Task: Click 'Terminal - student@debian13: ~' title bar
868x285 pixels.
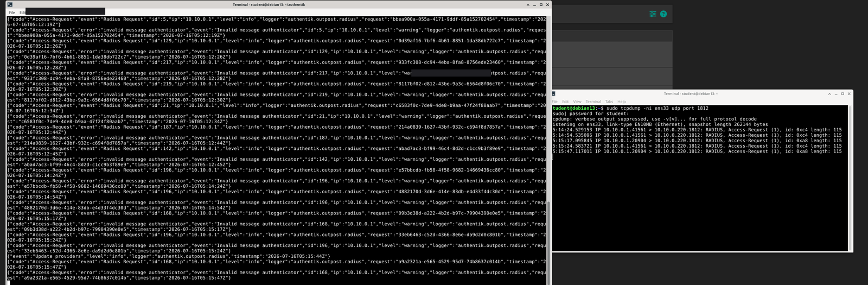Action: click(x=691, y=94)
